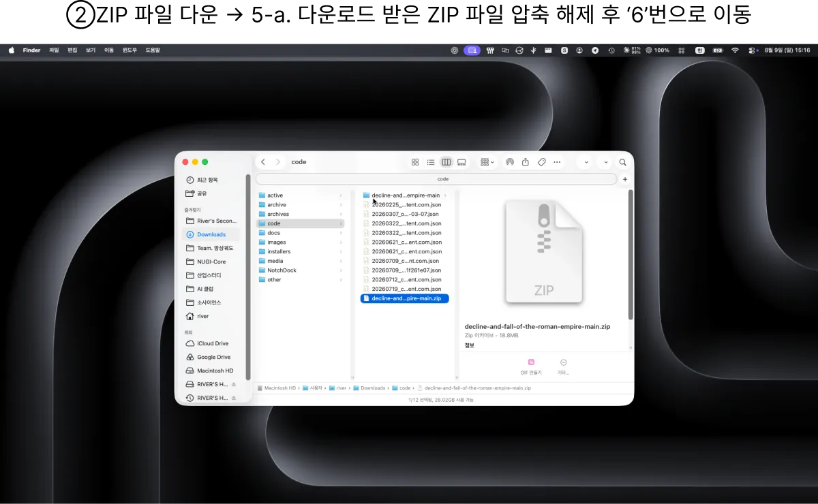The width and height of the screenshot is (818, 504).
Task: Click Macintosh HD in path bar
Action: click(276, 388)
